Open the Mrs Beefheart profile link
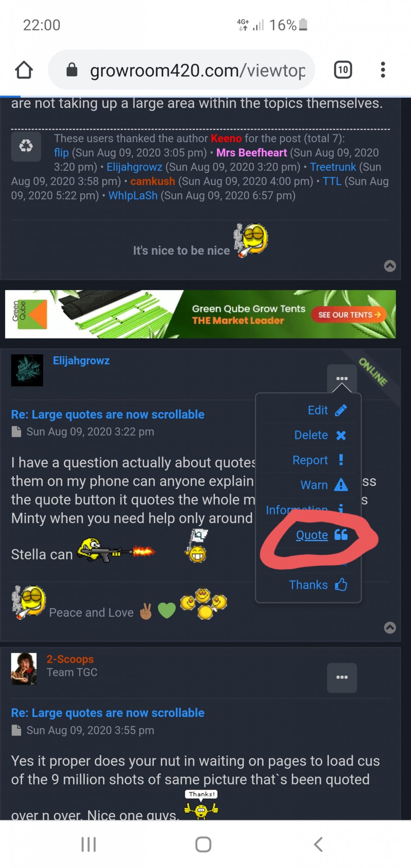The width and height of the screenshot is (411, 868). 252,153
